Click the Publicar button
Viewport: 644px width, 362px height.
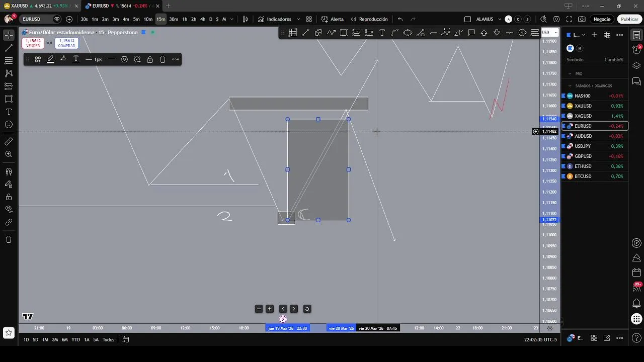coord(629,19)
